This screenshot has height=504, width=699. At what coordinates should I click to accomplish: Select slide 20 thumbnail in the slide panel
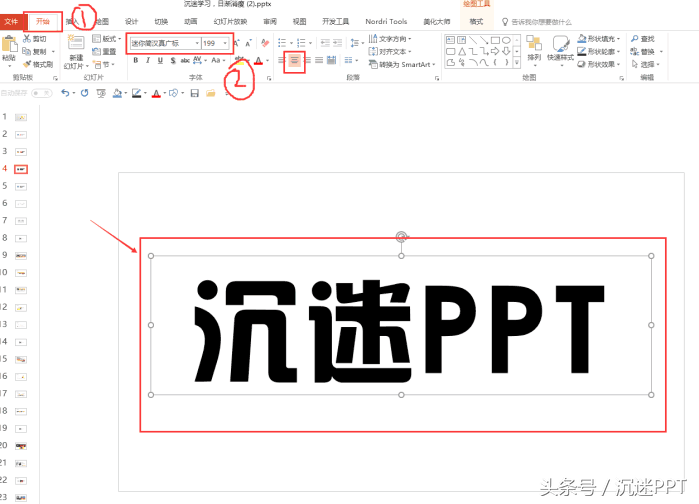21,446
